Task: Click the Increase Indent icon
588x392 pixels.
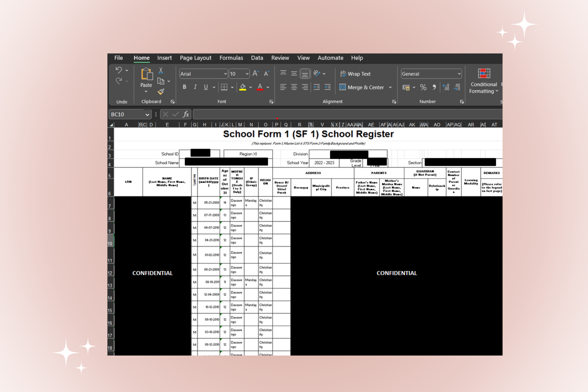Action: click(x=328, y=87)
